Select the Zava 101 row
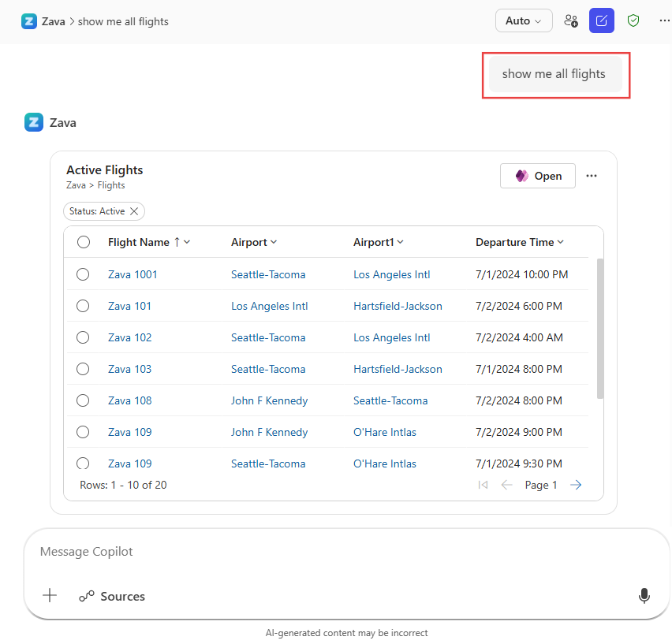672x644 pixels. [83, 306]
